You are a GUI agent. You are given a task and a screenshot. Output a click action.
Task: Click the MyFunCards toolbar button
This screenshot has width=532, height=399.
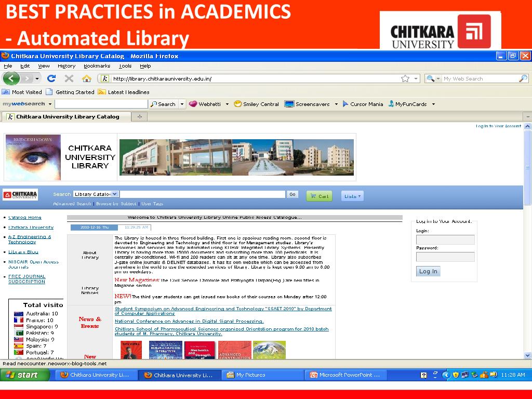(x=407, y=104)
